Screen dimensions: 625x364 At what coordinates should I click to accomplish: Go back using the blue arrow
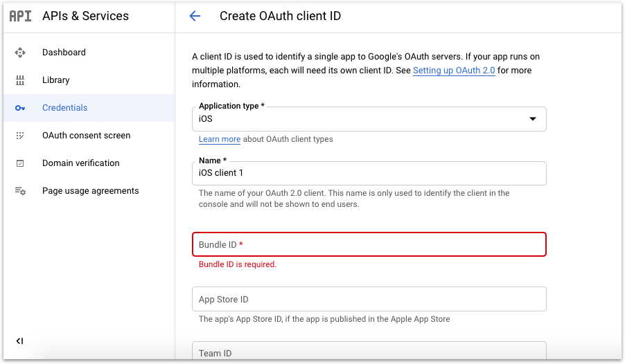[195, 16]
